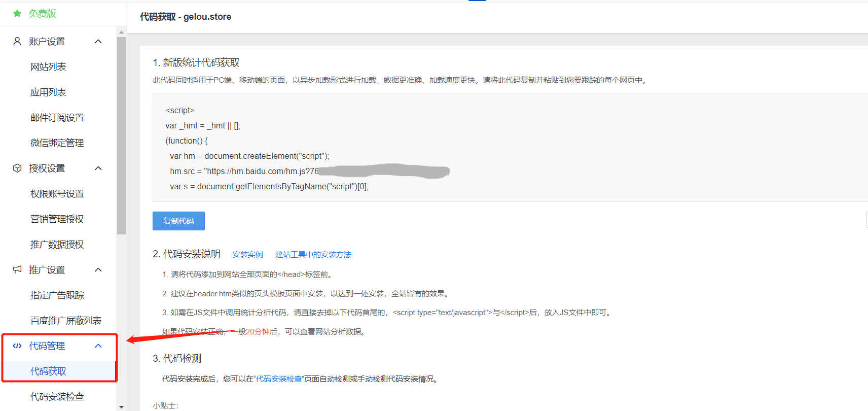
Task: Click the megaphone icon beside 推广设置
Action: tap(17, 269)
